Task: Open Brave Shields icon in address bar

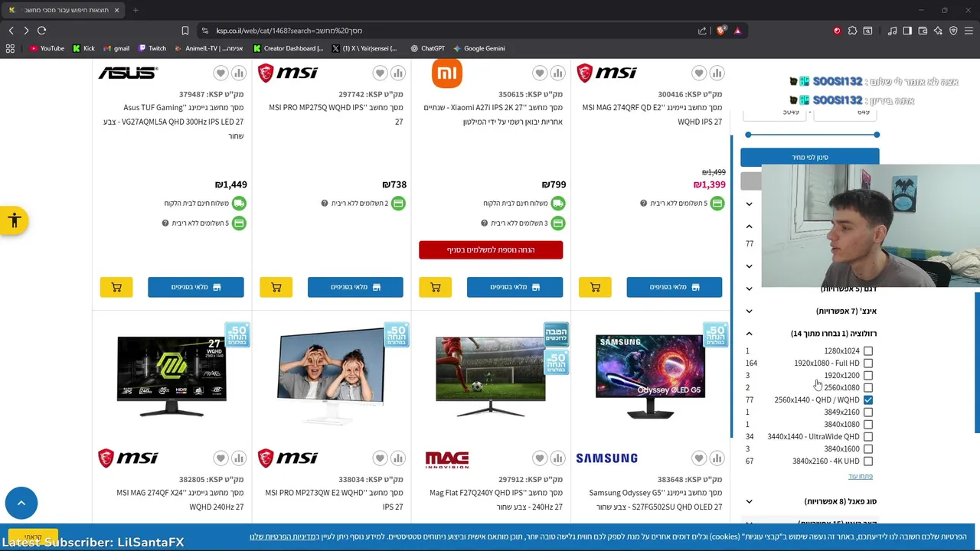Action: pyautogui.click(x=721, y=31)
